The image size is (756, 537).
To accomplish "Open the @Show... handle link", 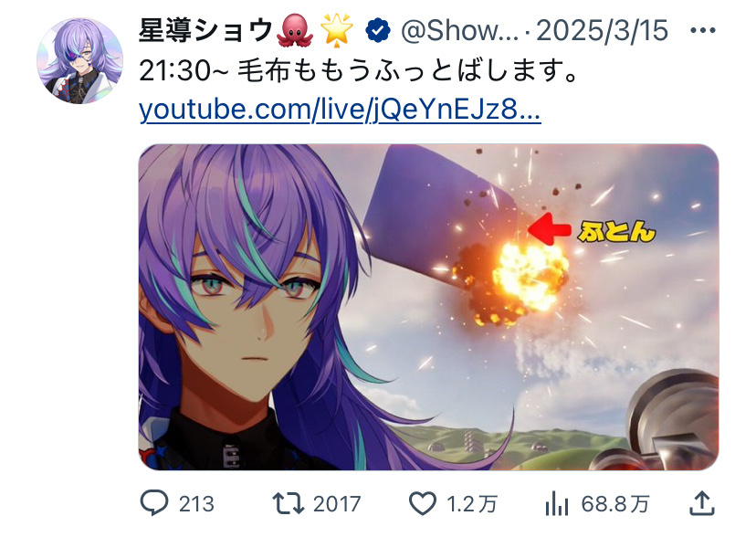I will pyautogui.click(x=459, y=31).
